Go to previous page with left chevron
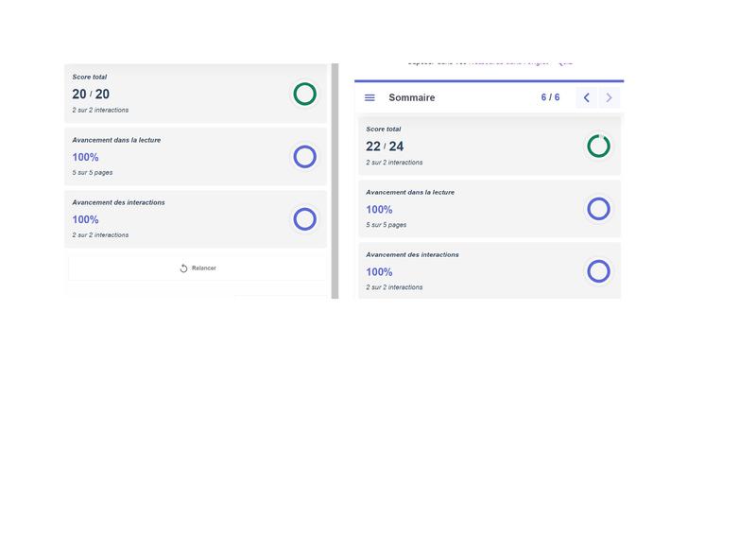Screen dimensions: 756x535 click(x=586, y=98)
